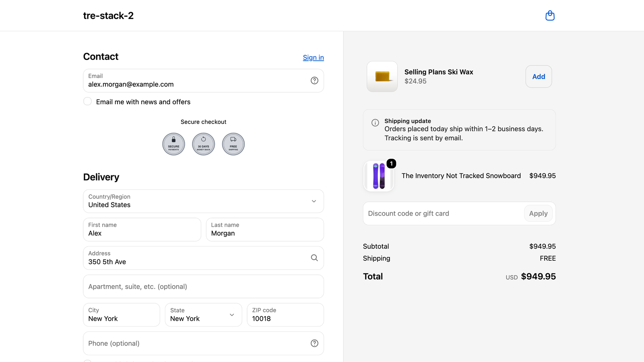The width and height of the screenshot is (644, 362).
Task: Click the quantity badge on snowboard thumbnail
Action: click(391, 164)
